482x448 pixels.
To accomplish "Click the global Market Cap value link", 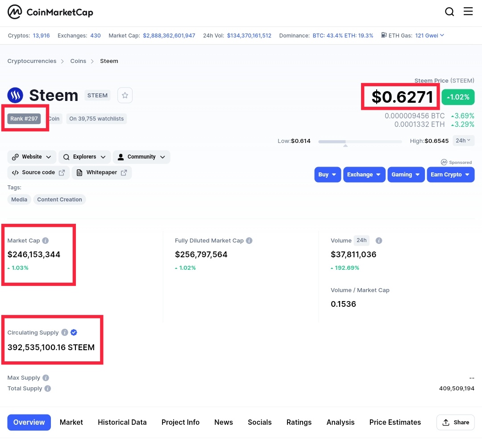I will pos(169,35).
